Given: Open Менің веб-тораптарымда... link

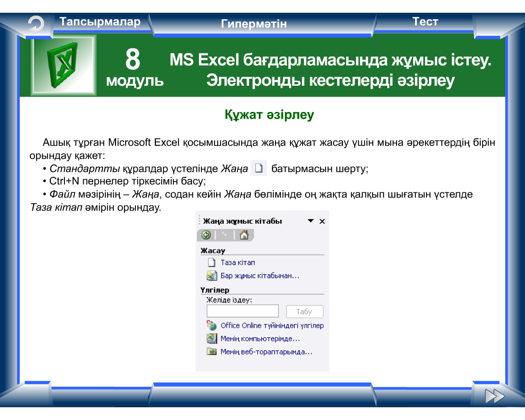Looking at the screenshot, I should (x=267, y=352).
